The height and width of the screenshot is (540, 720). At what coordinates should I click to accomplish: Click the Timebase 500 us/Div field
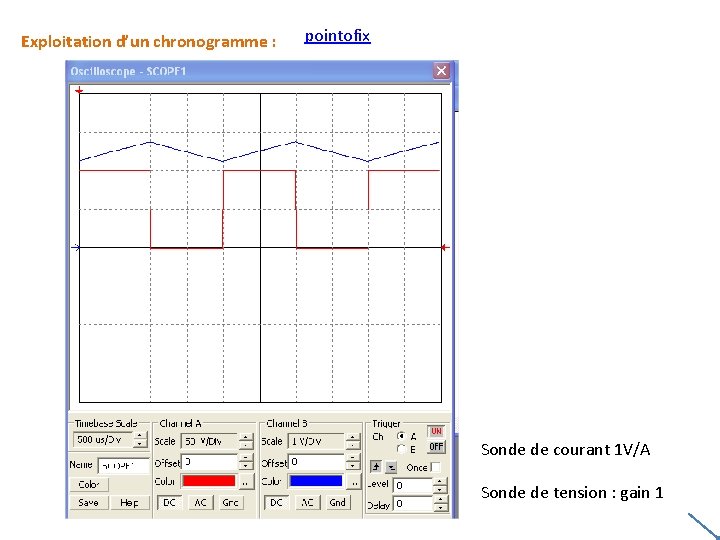pos(103,440)
